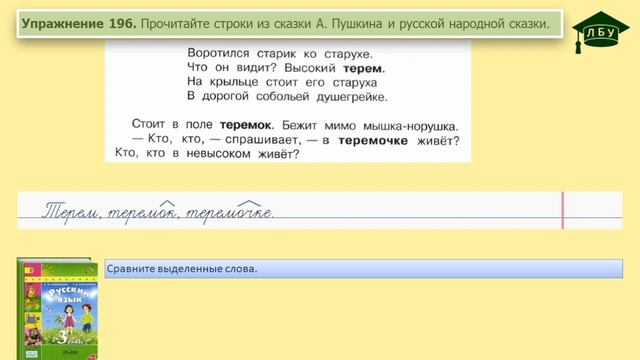Click the line 'На крыльце стоит его старуха'

(282, 82)
